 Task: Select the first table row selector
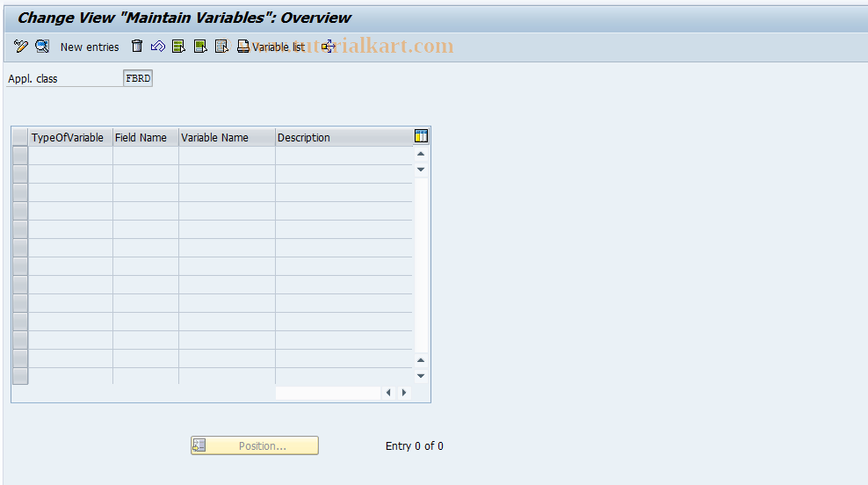pos(20,156)
